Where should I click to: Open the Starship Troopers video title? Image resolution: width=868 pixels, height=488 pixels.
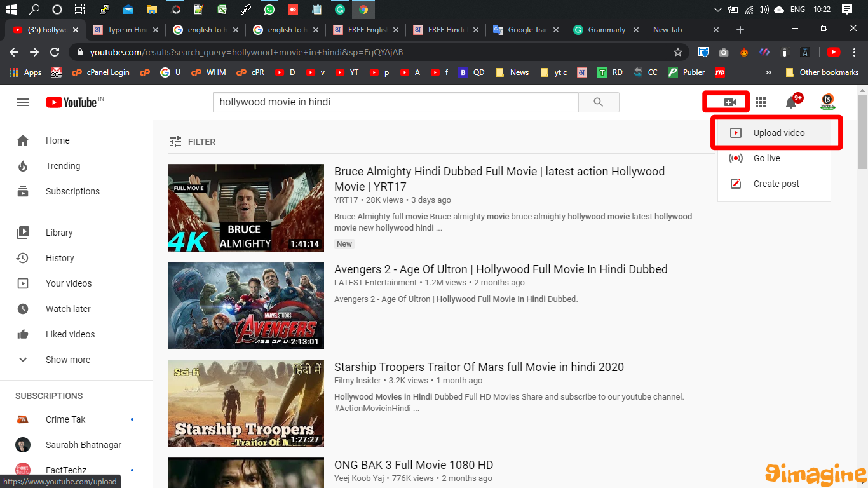click(x=479, y=367)
